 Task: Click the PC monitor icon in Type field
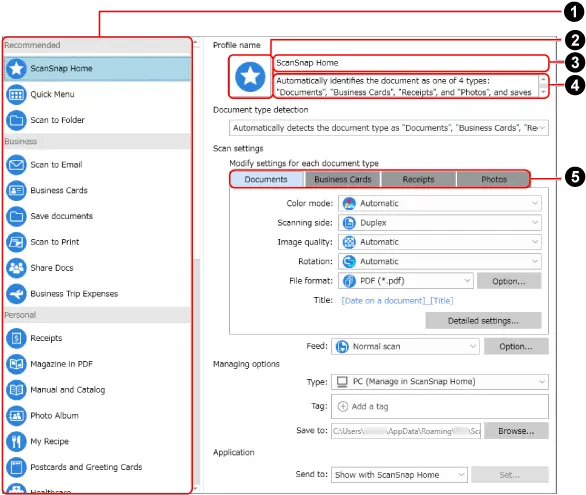point(342,381)
